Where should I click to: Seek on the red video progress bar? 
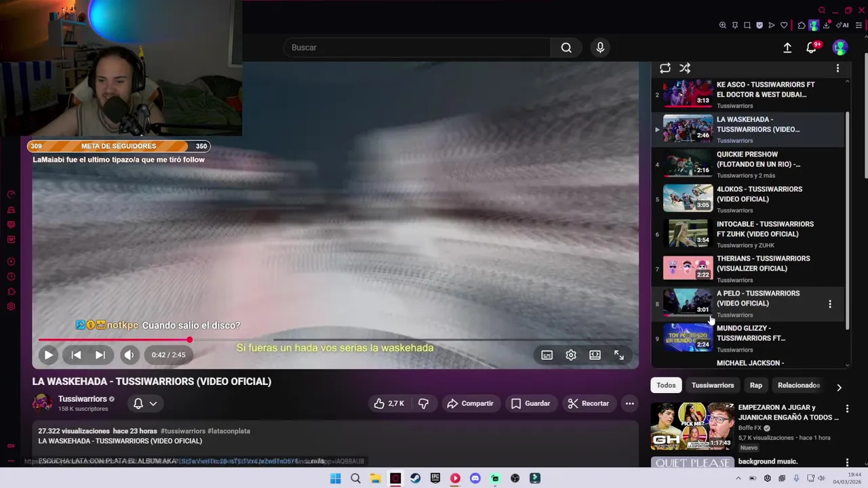click(334, 340)
